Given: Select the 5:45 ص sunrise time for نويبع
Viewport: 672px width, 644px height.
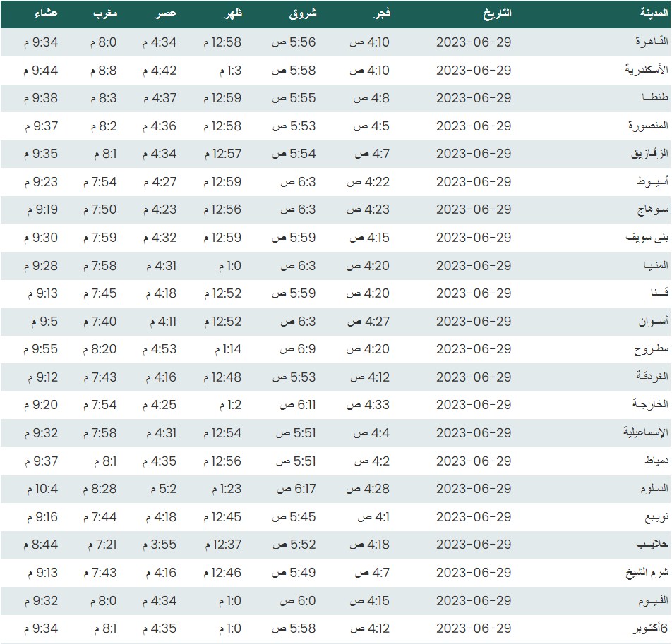Looking at the screenshot, I should pyautogui.click(x=294, y=517).
